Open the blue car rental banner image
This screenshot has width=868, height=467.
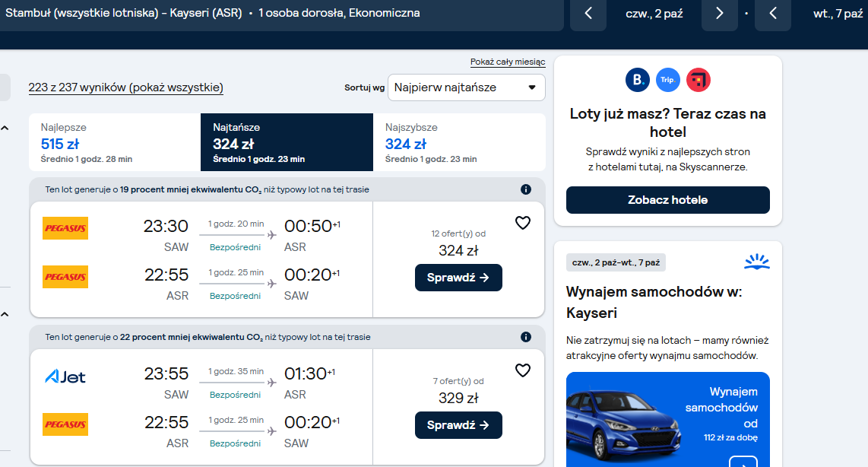667,419
